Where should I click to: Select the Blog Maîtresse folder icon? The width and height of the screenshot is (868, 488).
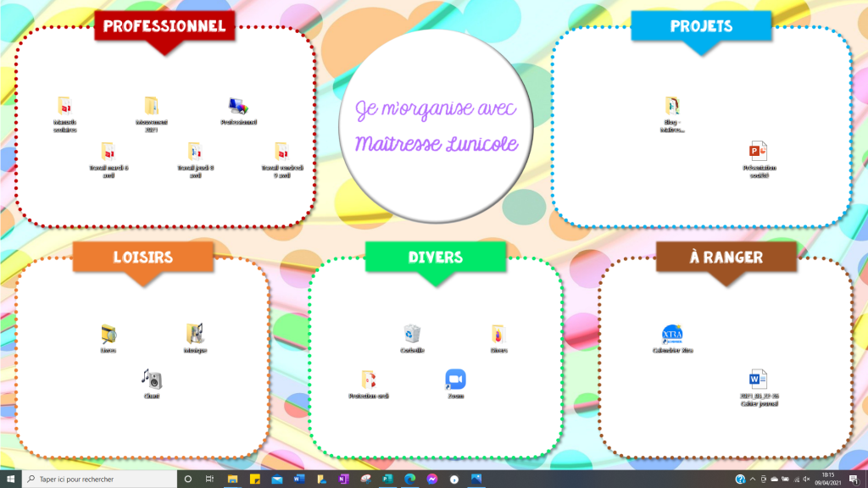[x=672, y=106]
